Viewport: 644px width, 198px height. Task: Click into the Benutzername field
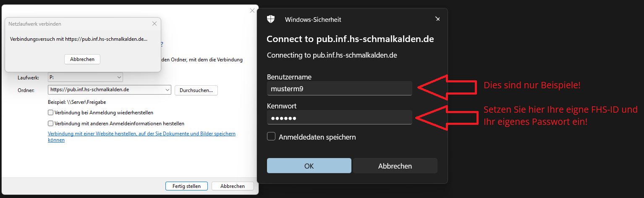pos(339,88)
